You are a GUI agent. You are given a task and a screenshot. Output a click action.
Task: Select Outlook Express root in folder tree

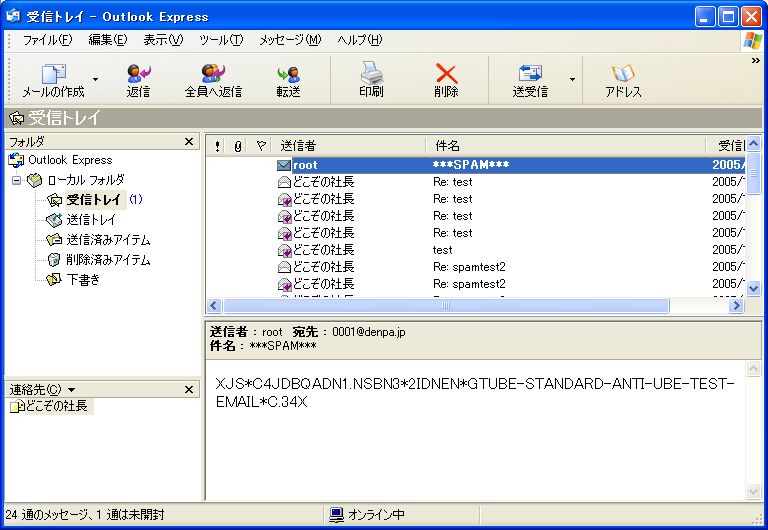(70, 160)
